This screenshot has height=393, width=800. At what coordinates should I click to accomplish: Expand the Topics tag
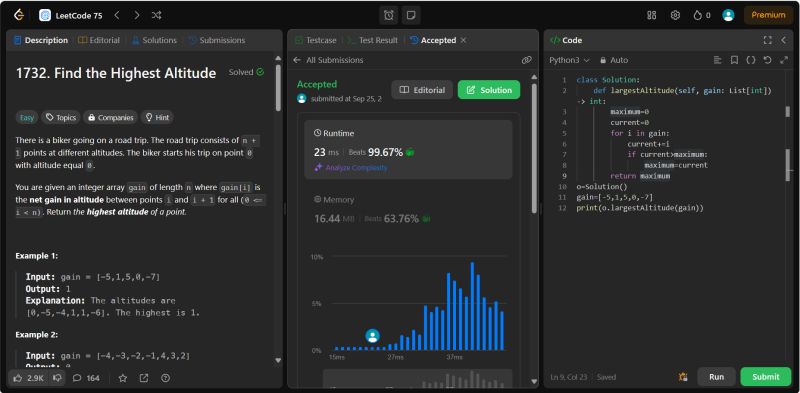pos(61,117)
